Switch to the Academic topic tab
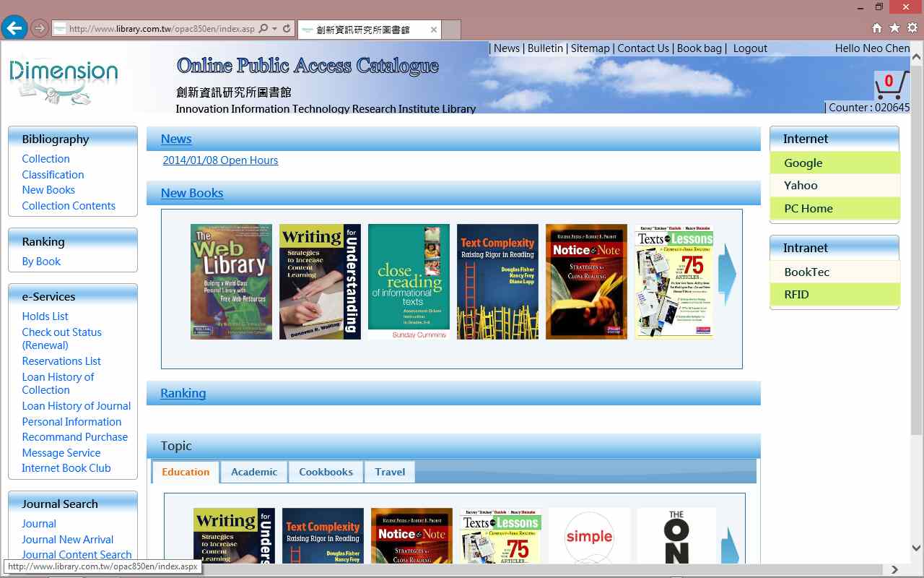Screen dimensions: 924x578 point(254,472)
